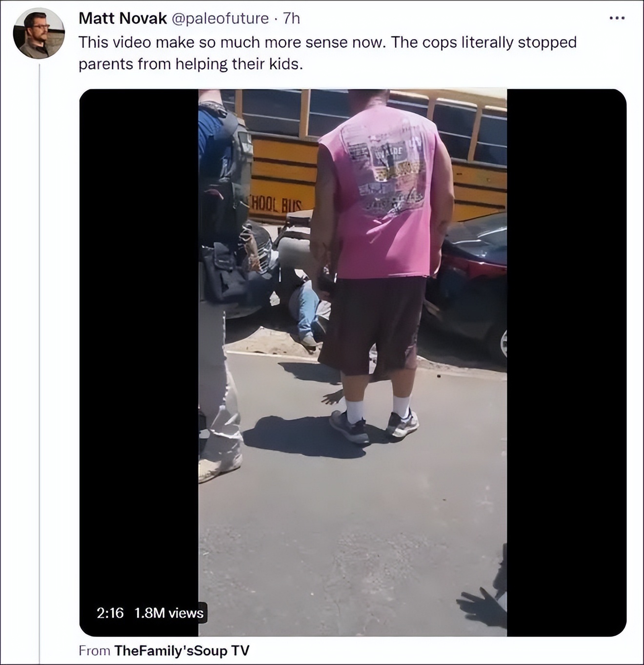The image size is (644, 665).
Task: Click Matt Novak's profile avatar
Action: (x=39, y=33)
